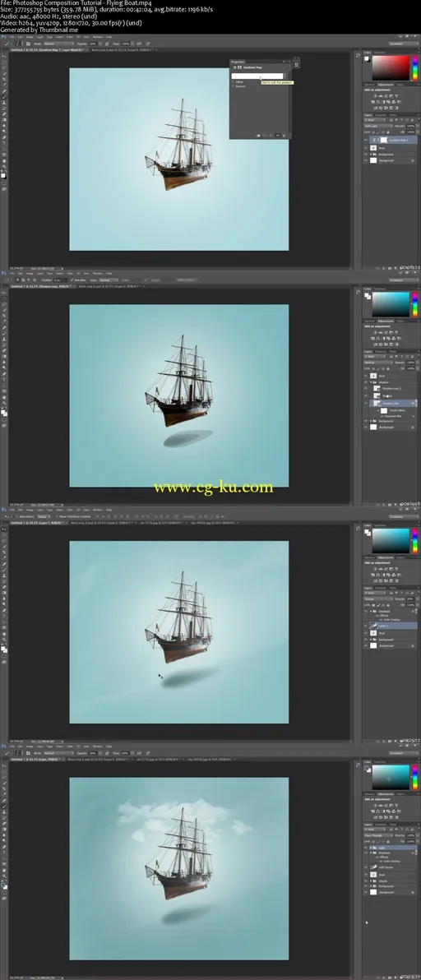Viewport: 421px width, 980px height.
Task: Select the Boat_crop 4.psd document tab in the first frame
Action: point(123,50)
